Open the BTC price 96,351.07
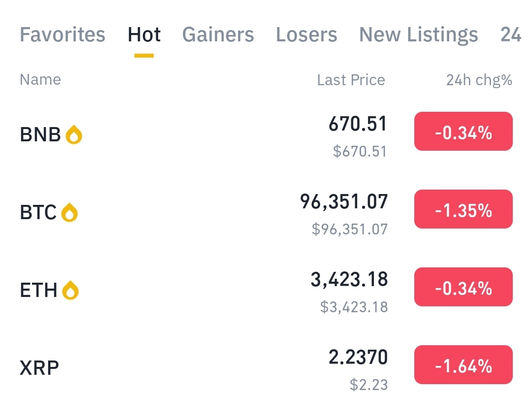 coord(344,201)
